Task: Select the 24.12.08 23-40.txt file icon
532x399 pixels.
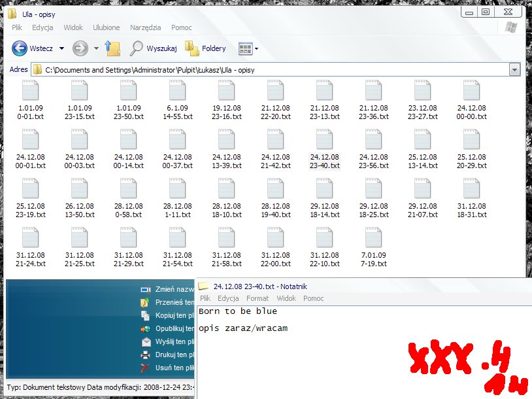Action: pyautogui.click(x=324, y=139)
